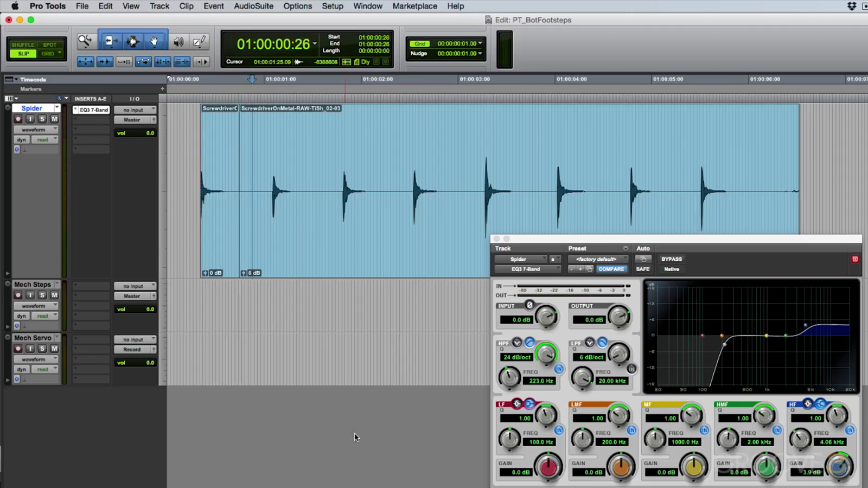868x488 pixels.
Task: Toggle Zoom Toggle four-arrow button
Action: pyautogui.click(x=86, y=62)
